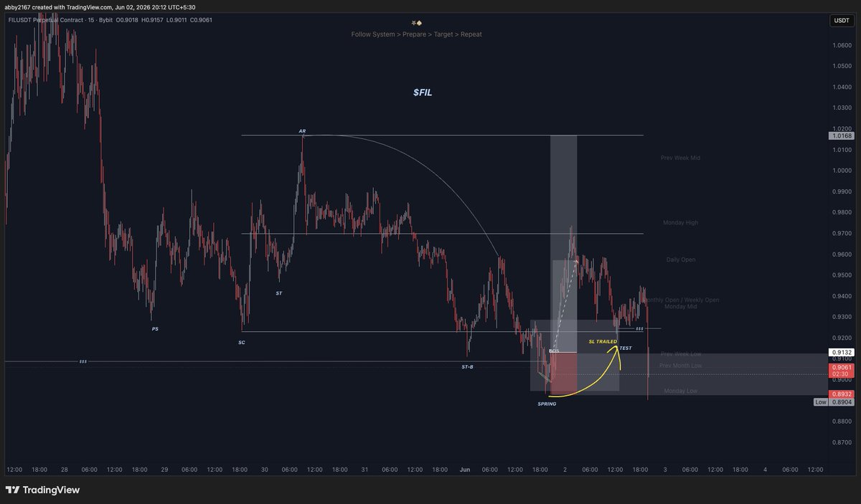Click the Prev Week Mid level label

click(680, 158)
